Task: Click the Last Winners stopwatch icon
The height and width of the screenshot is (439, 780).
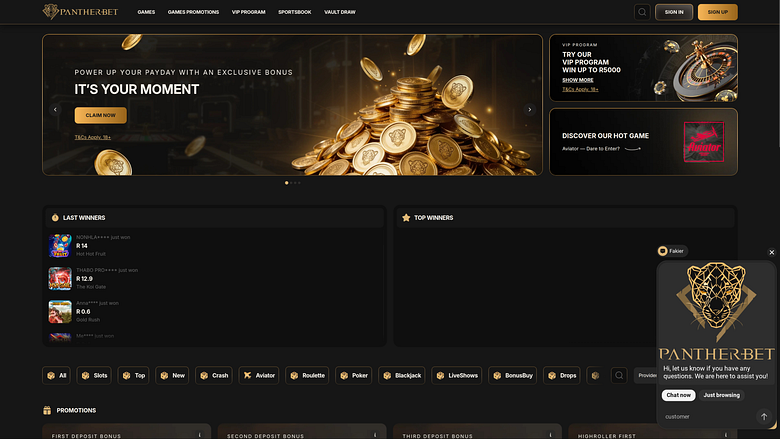Action: point(55,218)
